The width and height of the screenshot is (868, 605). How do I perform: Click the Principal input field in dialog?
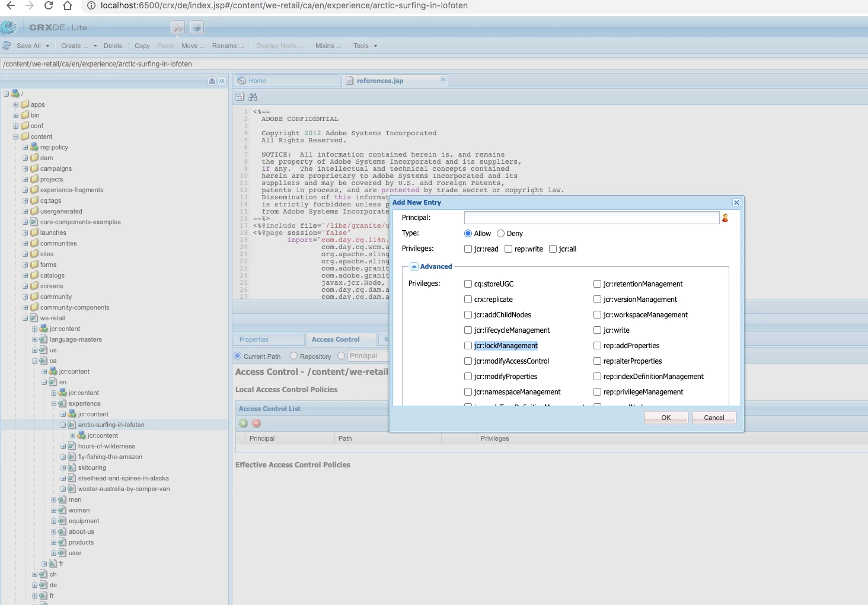592,218
